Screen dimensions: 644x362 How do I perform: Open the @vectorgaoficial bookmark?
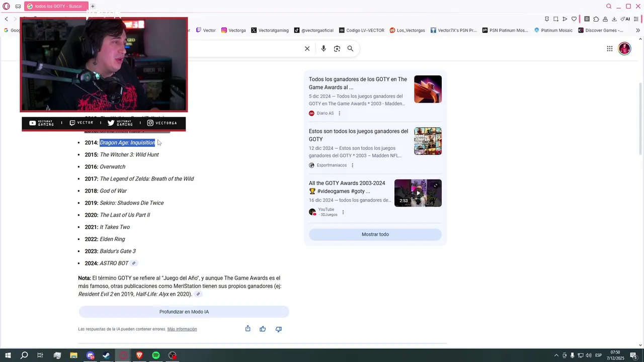314,30
